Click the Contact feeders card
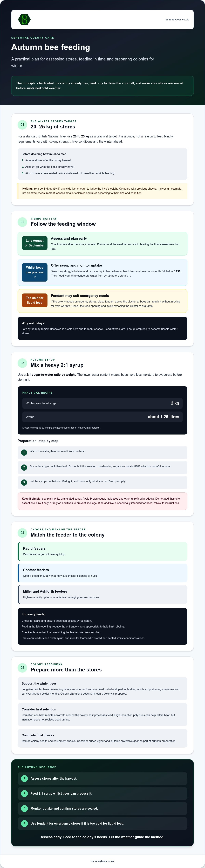 point(102,573)
